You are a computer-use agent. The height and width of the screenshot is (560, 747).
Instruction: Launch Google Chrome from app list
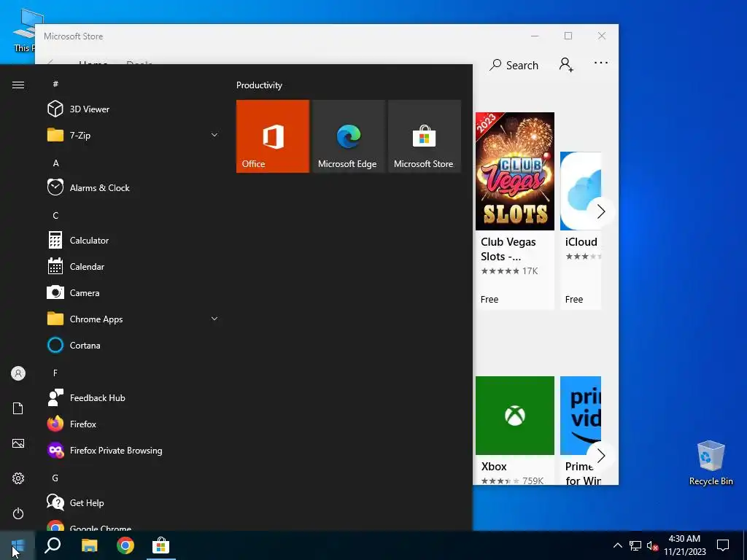tap(133, 525)
